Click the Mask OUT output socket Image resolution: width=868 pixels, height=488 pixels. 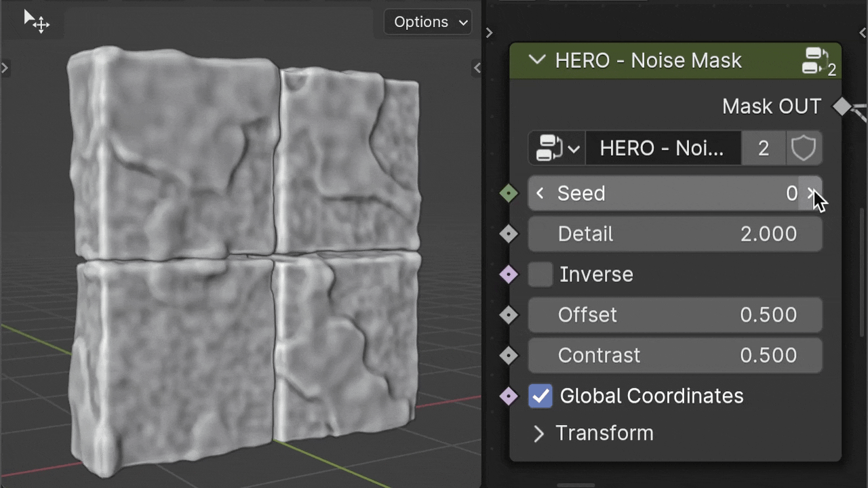(x=842, y=106)
